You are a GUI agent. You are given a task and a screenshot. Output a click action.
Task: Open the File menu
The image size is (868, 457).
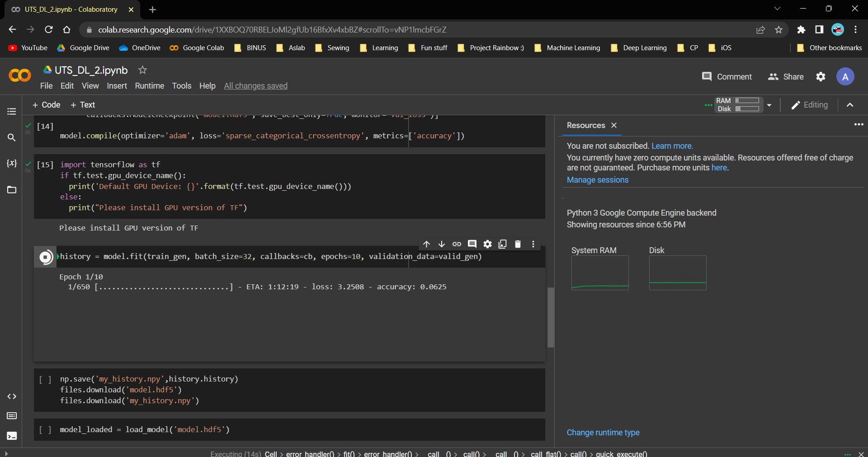(46, 86)
